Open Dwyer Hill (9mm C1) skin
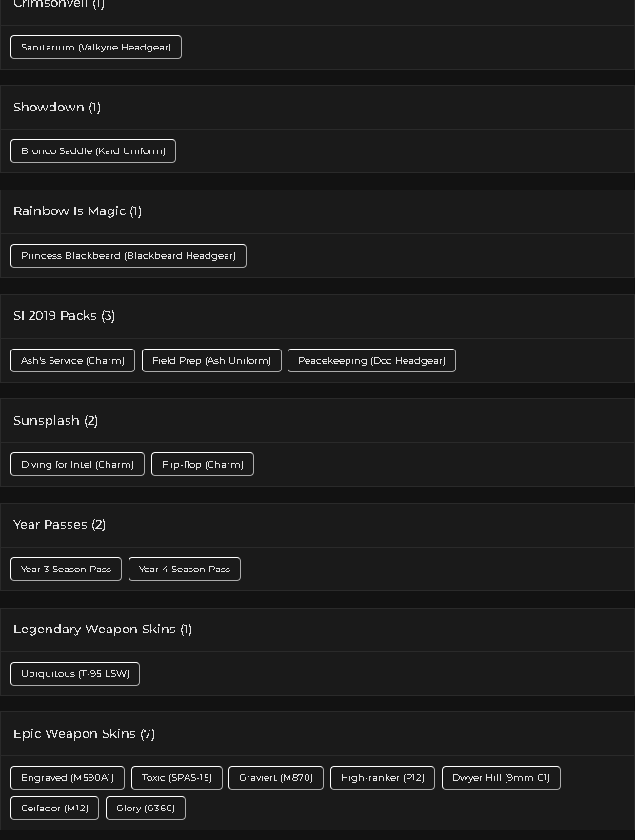Image resolution: width=635 pixels, height=840 pixels. pyautogui.click(x=501, y=777)
